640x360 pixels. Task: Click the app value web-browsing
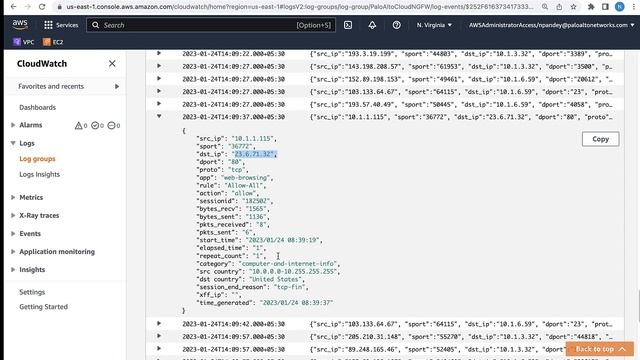point(245,178)
